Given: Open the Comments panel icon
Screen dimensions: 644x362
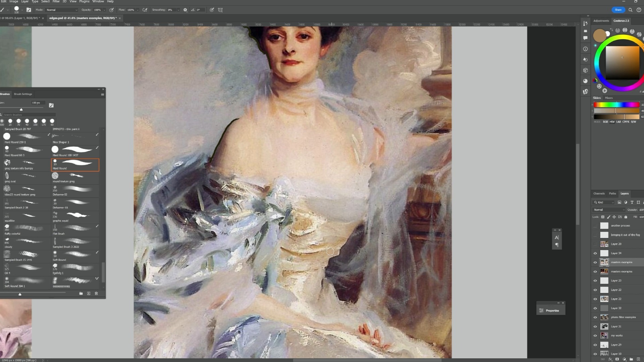Looking at the screenshot, I should click(585, 38).
